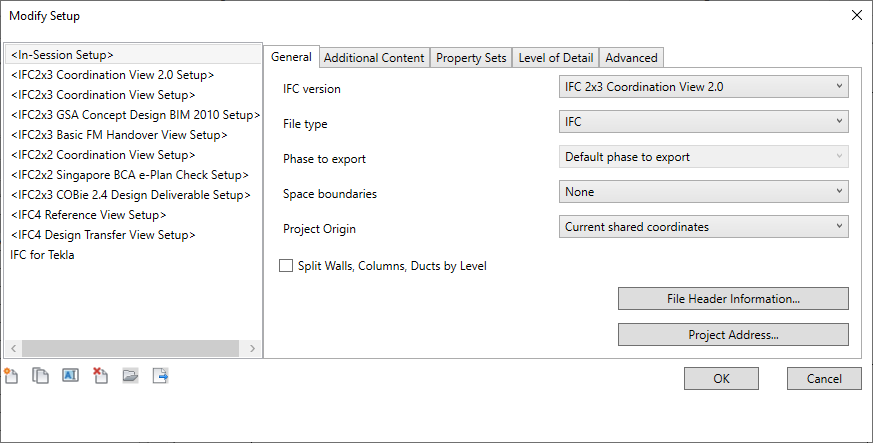
Task: Export the setup with the blue arrow icon
Action: coord(160,376)
